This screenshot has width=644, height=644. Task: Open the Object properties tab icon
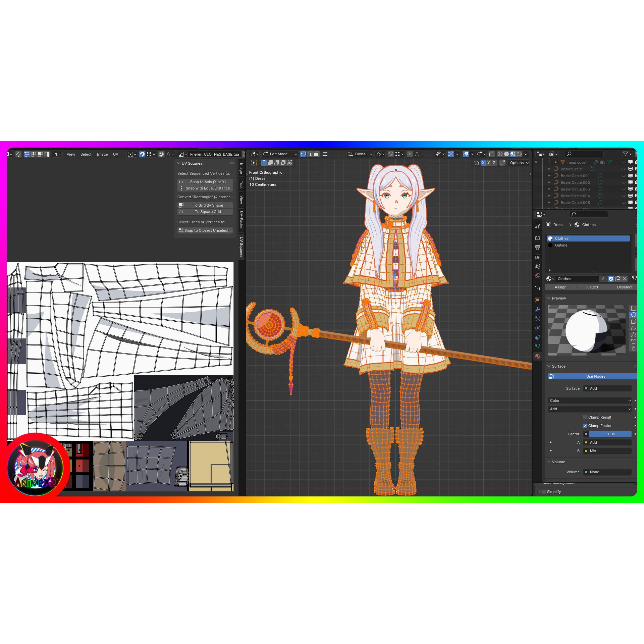tap(538, 300)
